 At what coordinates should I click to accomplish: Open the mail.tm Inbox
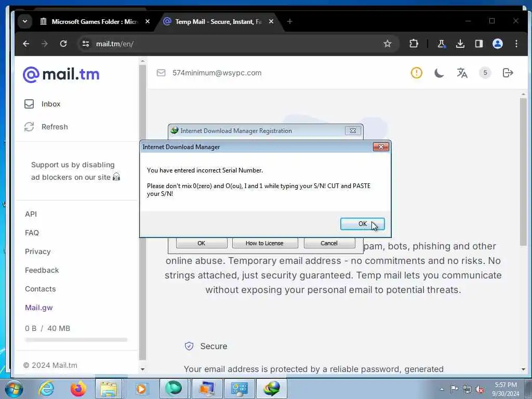point(43,104)
